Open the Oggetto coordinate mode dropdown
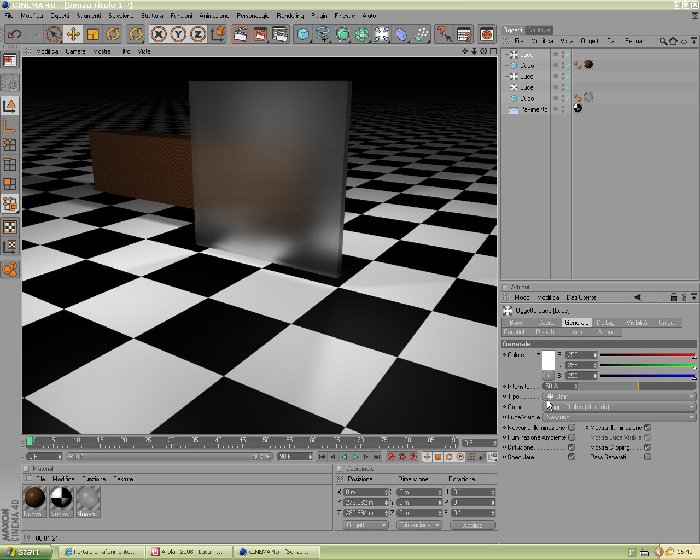Viewport: 700px width, 560px height. [365, 525]
